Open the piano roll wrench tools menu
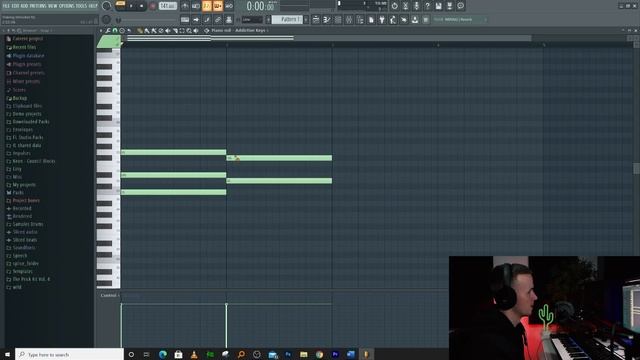This screenshot has height=360, width=640. point(108,31)
